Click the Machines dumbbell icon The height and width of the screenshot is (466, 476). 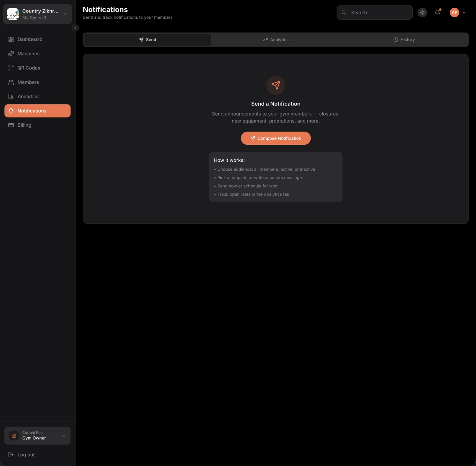(11, 54)
